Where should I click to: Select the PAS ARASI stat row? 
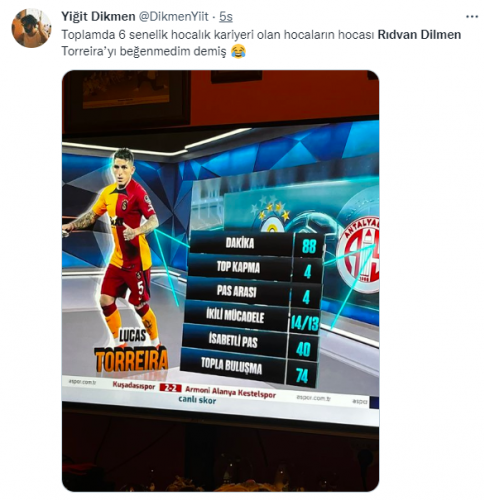(x=253, y=293)
